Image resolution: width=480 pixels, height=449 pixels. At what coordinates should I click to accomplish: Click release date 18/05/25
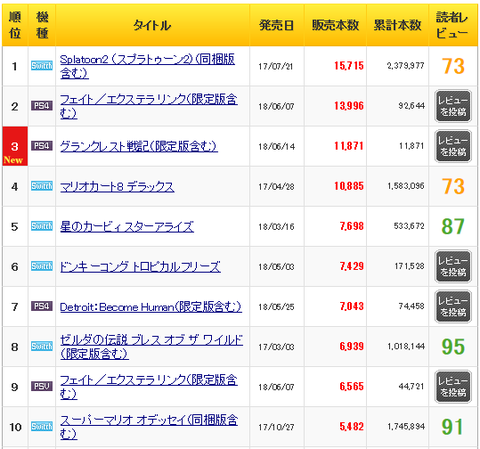tap(276, 307)
